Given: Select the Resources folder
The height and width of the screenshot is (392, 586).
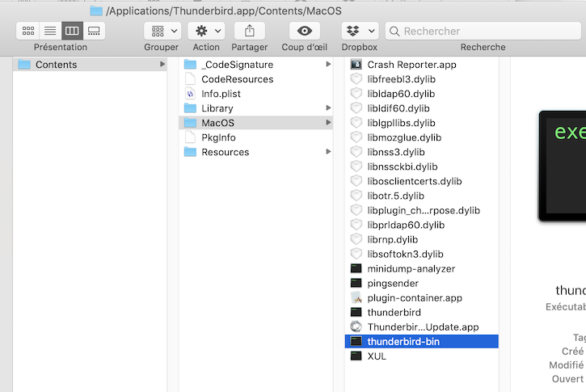Looking at the screenshot, I should click(x=255, y=152).
